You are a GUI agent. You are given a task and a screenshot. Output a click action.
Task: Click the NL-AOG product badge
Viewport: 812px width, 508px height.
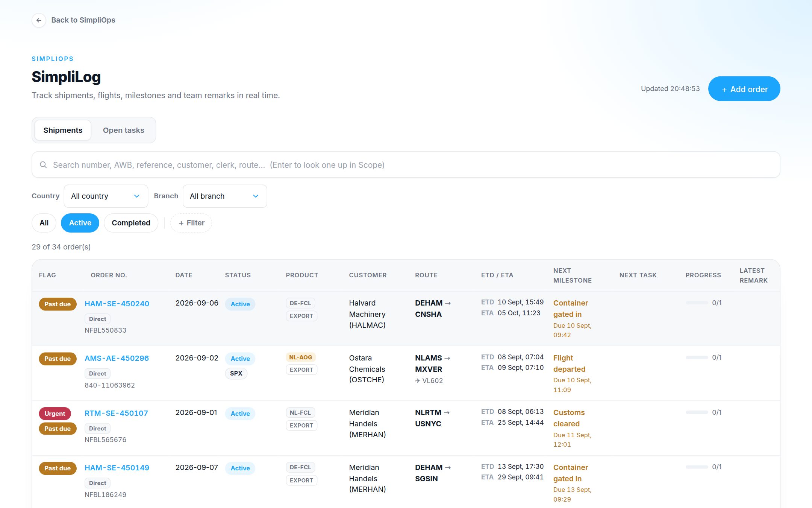pos(300,357)
